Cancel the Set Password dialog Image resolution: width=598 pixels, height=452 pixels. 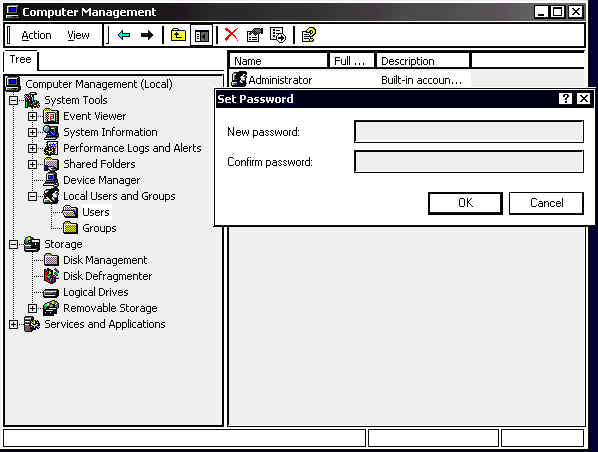(546, 203)
